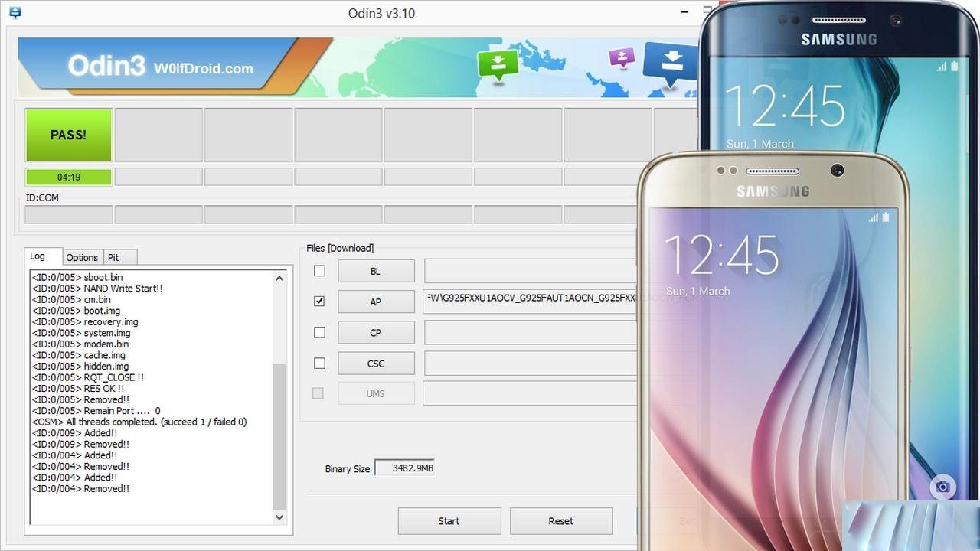Start the flashing process
The width and height of the screenshot is (980, 551).
449,521
